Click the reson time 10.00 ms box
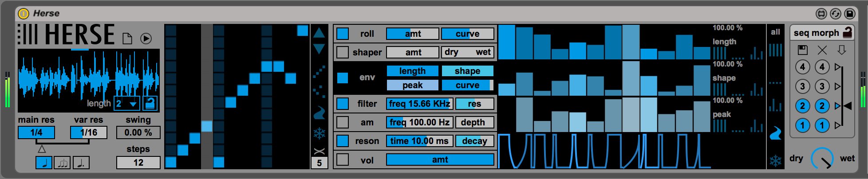This screenshot has height=179, width=868. [420, 141]
